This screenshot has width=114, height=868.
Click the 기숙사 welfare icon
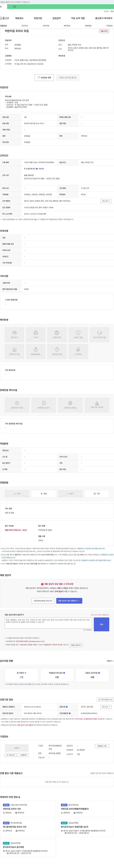pos(36,335)
